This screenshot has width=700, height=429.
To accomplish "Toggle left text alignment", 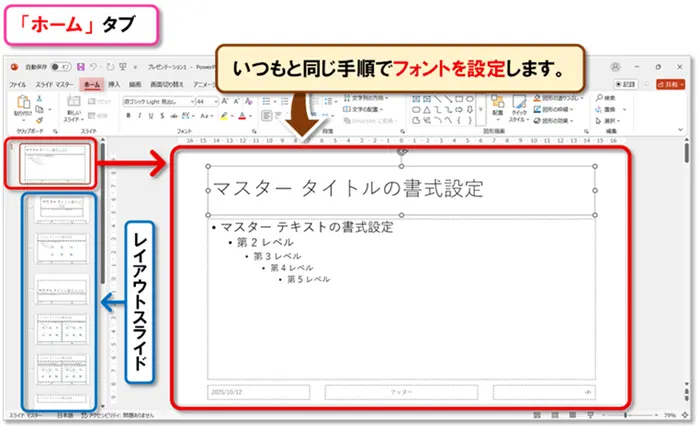I will pos(267,116).
